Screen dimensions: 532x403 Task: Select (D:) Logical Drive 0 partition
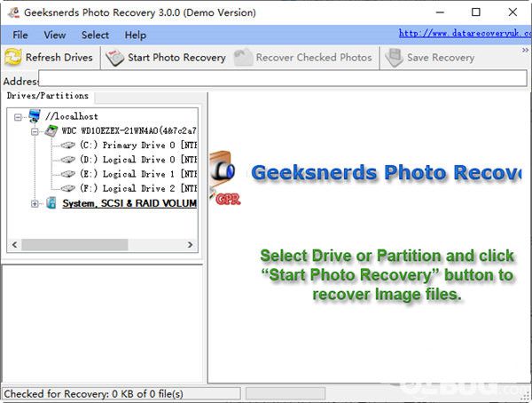(x=138, y=160)
